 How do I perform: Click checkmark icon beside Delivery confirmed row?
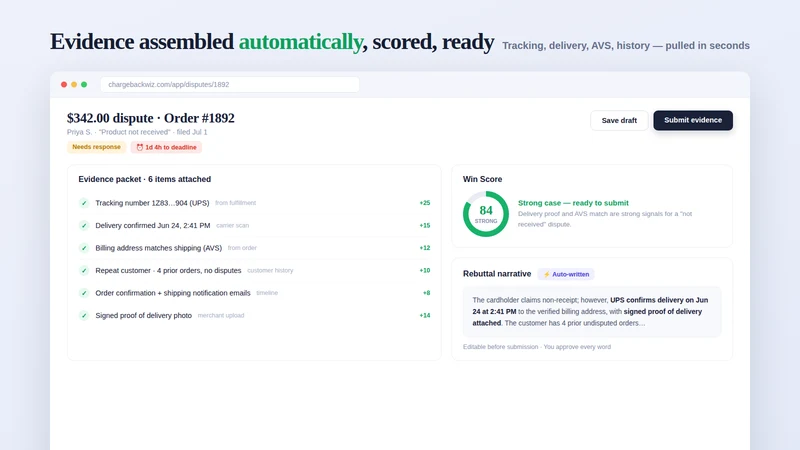84,226
